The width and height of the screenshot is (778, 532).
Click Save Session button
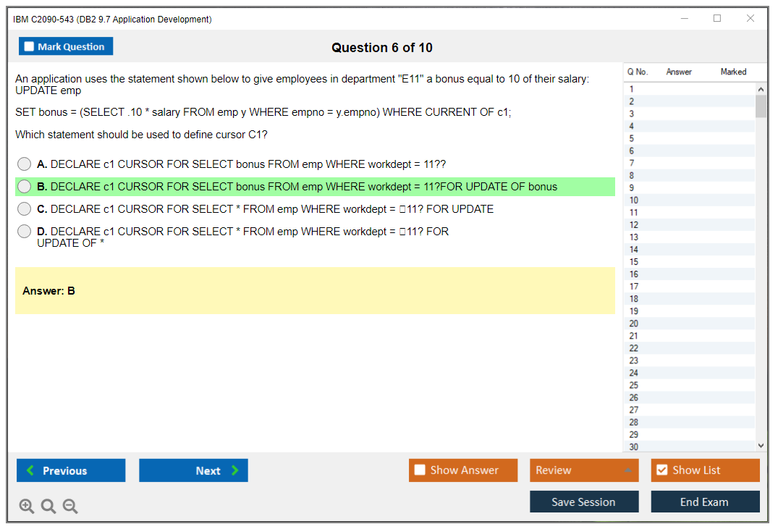point(584,502)
